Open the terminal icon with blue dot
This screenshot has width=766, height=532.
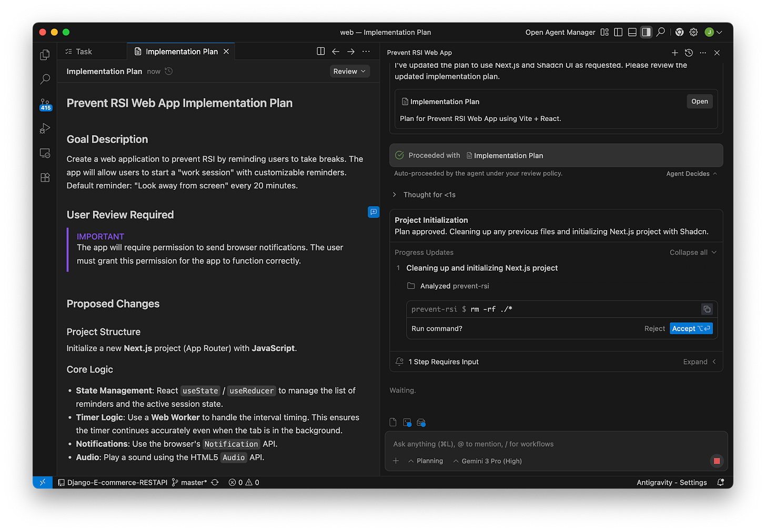click(x=407, y=422)
